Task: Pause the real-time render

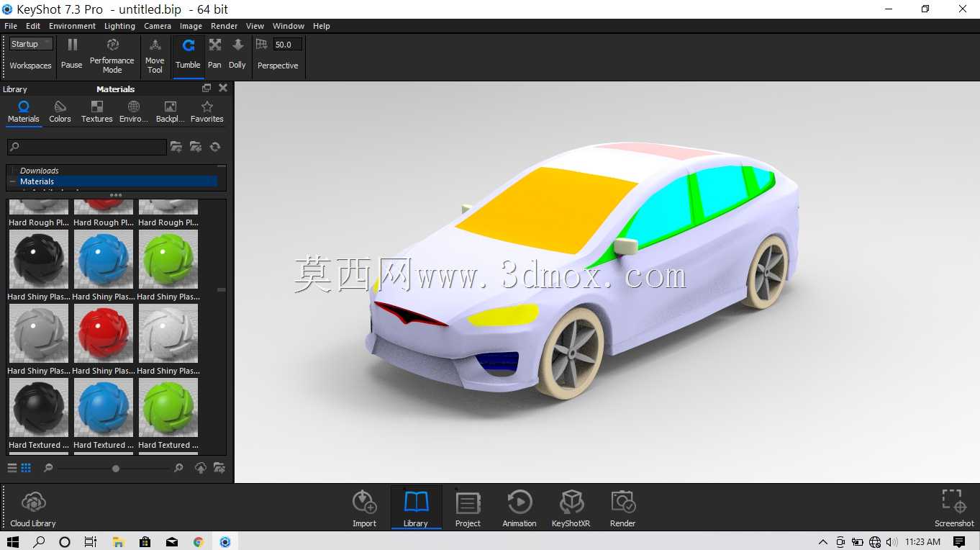Action: pos(71,54)
